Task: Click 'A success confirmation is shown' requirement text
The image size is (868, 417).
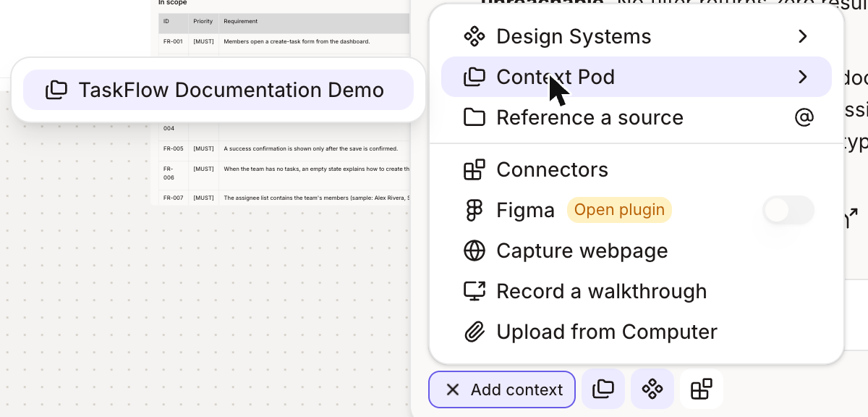Action: pos(311,148)
